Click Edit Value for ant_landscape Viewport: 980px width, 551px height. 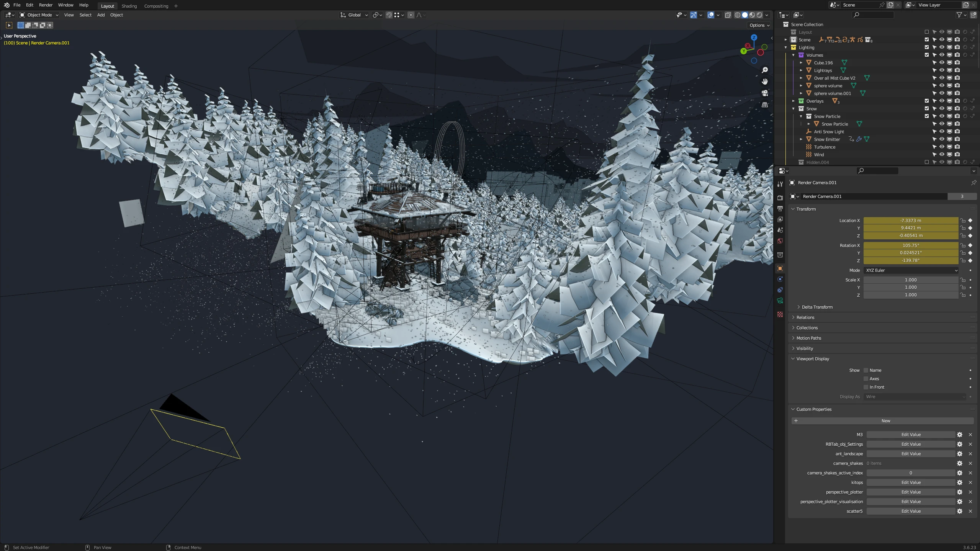tap(911, 454)
